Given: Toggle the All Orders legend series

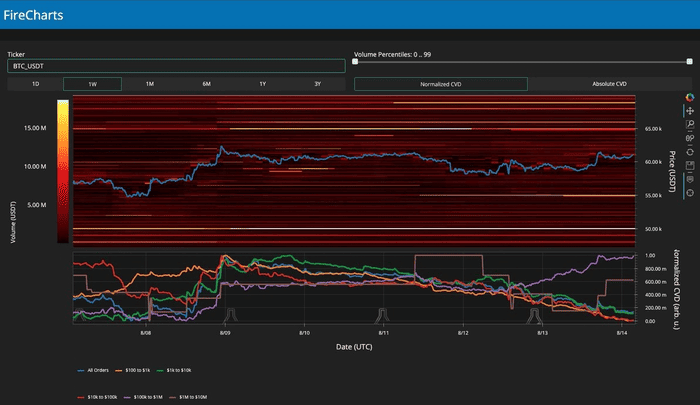Looking at the screenshot, I should point(93,370).
